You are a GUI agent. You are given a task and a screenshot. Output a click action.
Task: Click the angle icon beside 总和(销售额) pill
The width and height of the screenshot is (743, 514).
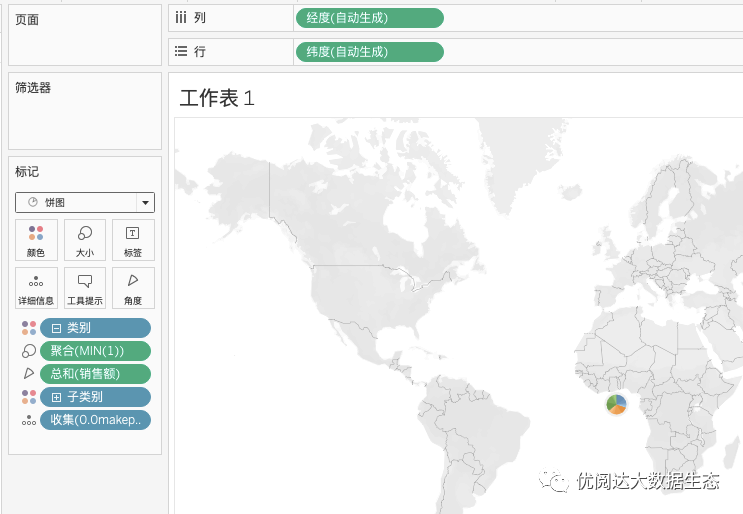(x=29, y=374)
